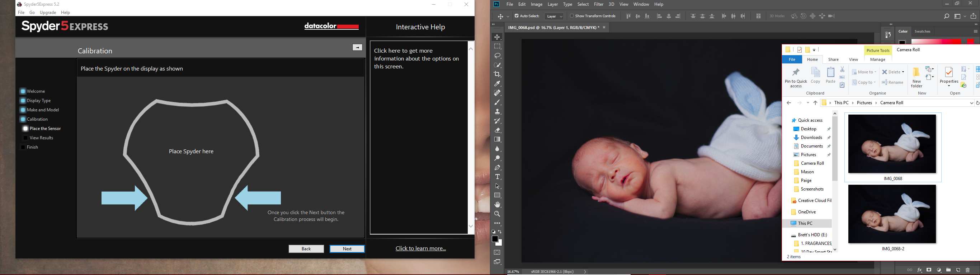980x275 pixels.
Task: Enable Show Transform Controls checkbox
Action: (571, 16)
